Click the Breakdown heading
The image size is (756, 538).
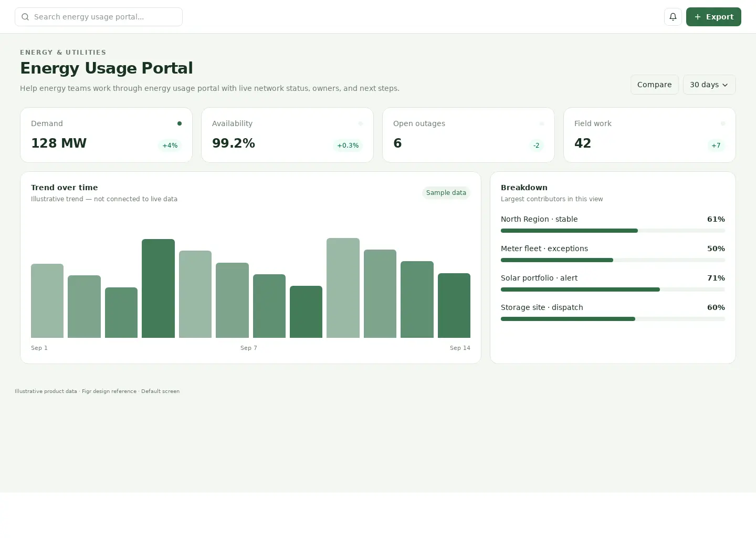(524, 188)
